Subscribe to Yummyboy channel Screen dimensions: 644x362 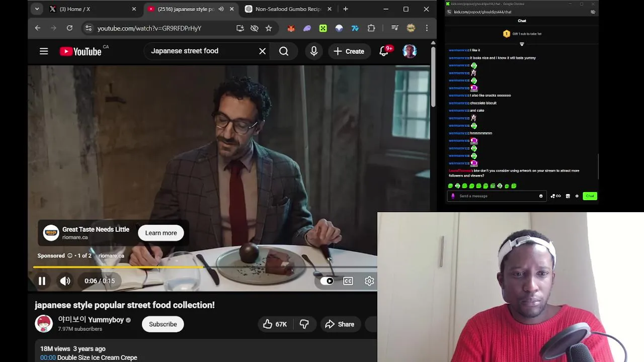coord(163,324)
